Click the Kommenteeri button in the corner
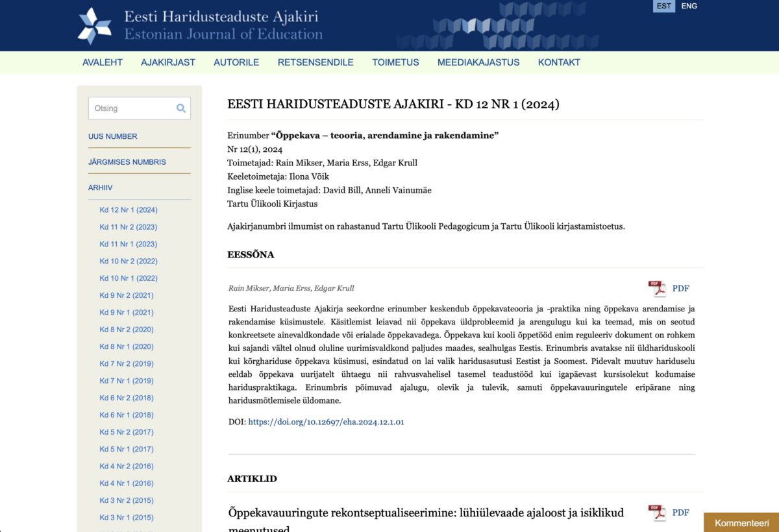 click(x=741, y=522)
